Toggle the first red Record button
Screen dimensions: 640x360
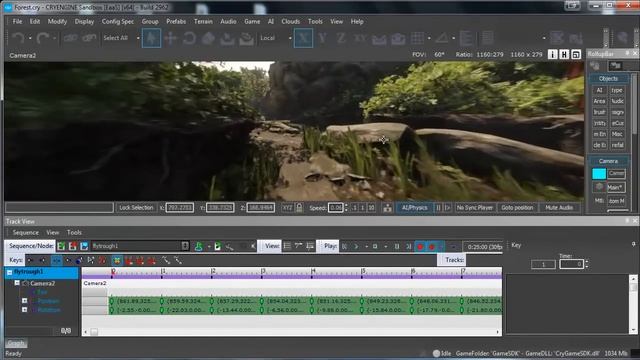tap(420, 247)
